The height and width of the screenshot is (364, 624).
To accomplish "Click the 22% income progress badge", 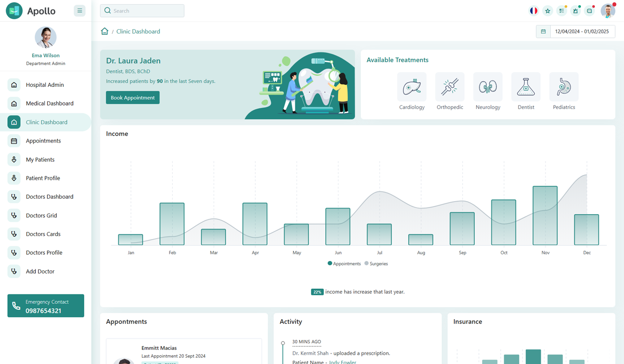I will click(317, 292).
